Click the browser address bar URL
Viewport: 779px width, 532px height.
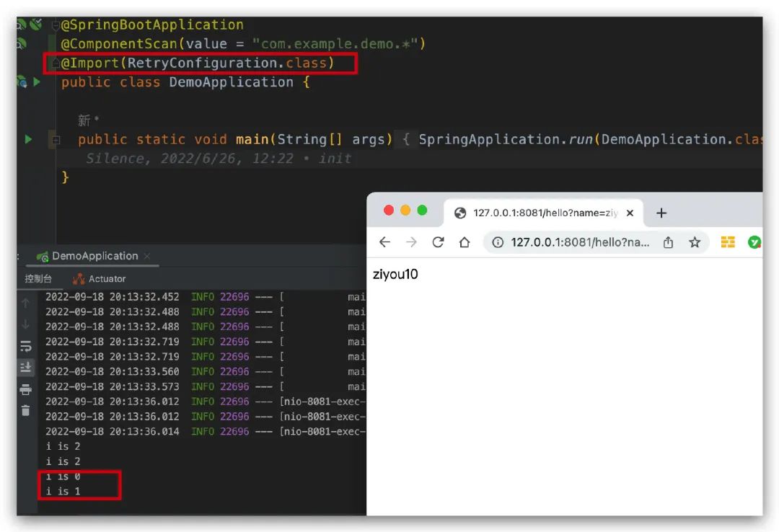(x=580, y=242)
